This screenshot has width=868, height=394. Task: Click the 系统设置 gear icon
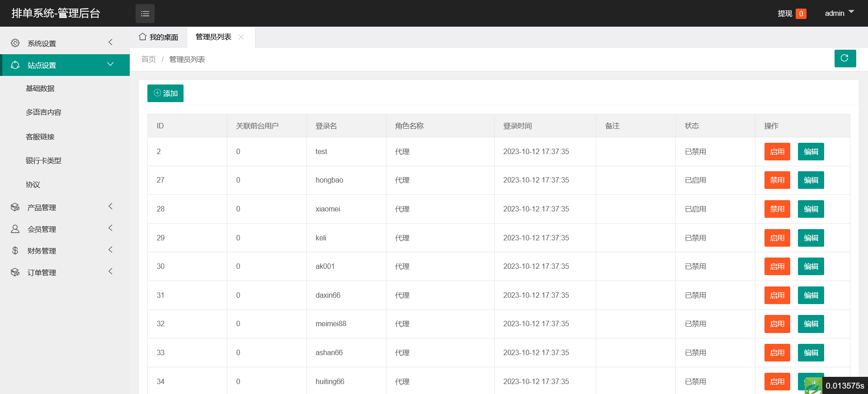click(x=15, y=43)
